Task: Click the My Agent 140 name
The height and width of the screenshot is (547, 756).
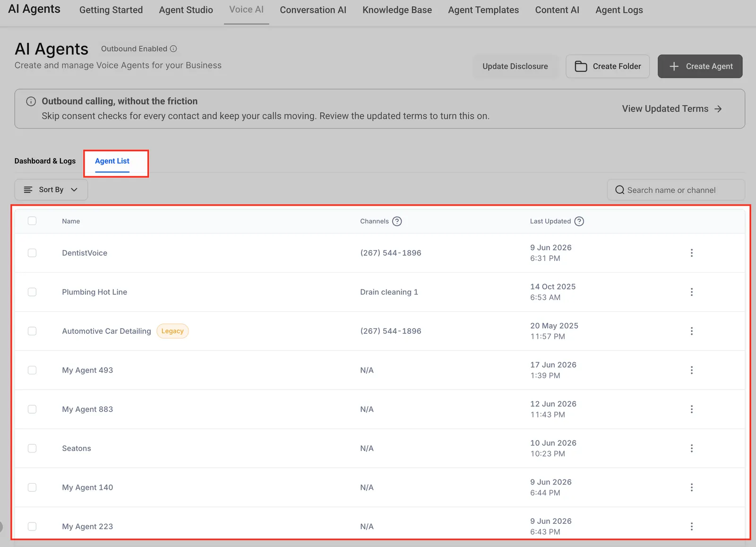Action: point(87,487)
